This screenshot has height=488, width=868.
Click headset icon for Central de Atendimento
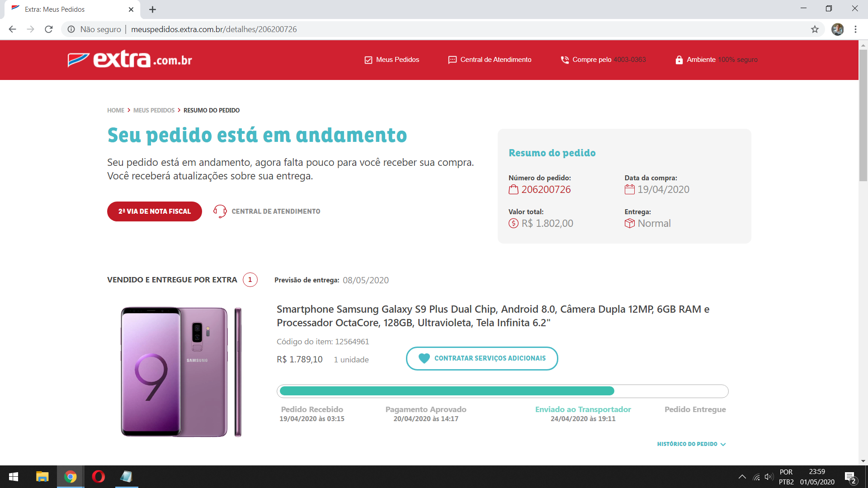point(220,211)
